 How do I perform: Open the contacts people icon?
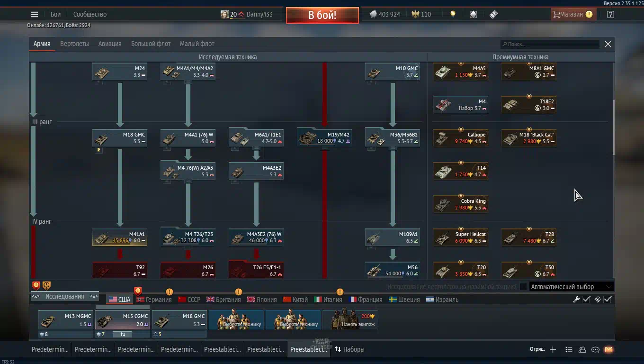[582, 349]
